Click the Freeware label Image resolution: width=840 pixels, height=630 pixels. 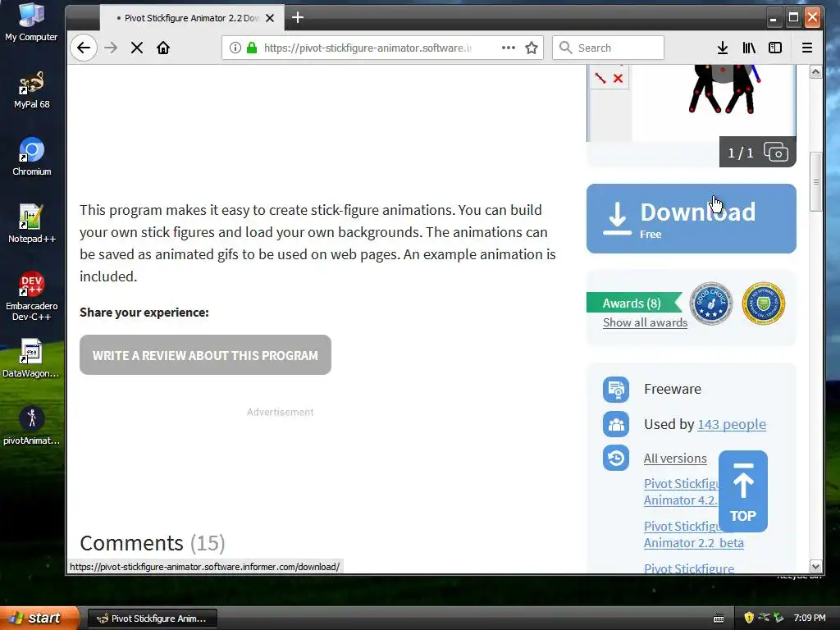click(673, 389)
